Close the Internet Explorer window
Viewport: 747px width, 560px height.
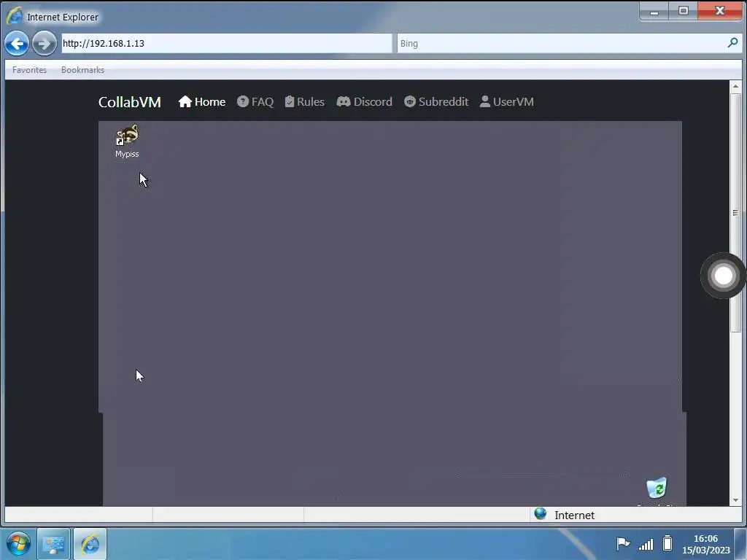click(720, 12)
